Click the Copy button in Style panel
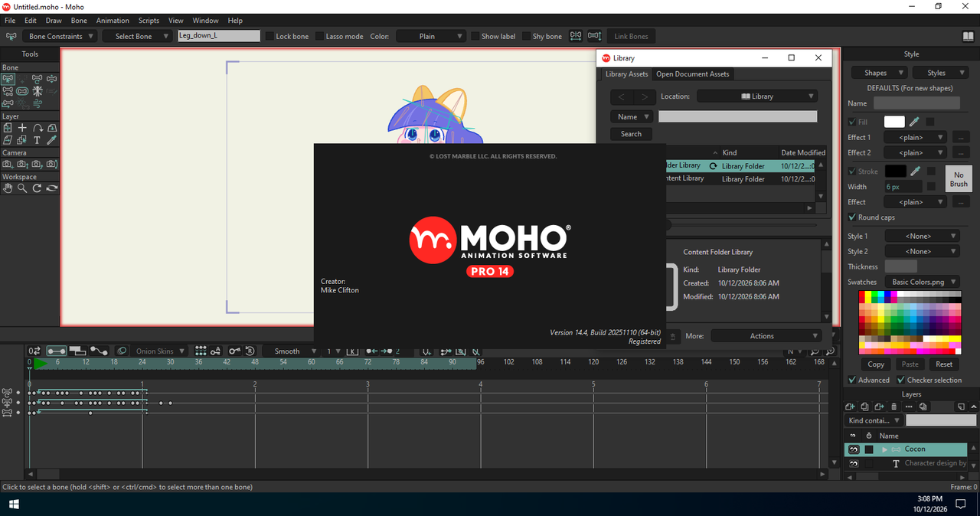 click(876, 364)
